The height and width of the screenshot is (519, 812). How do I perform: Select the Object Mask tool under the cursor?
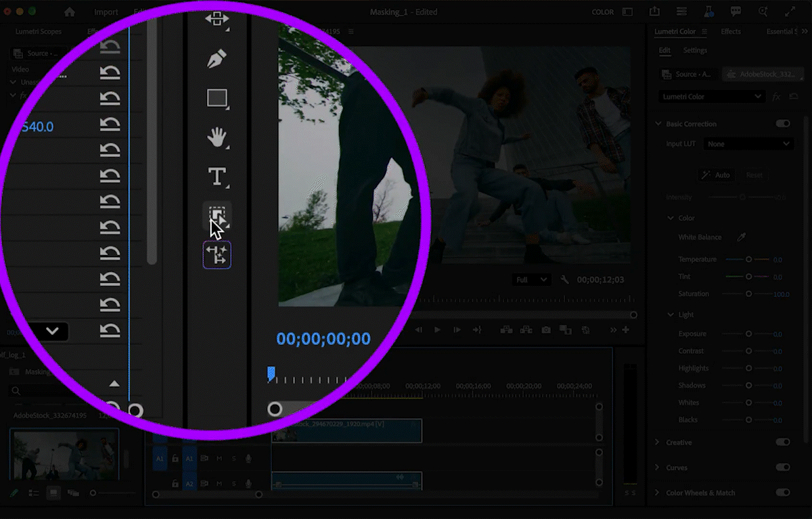tap(217, 217)
